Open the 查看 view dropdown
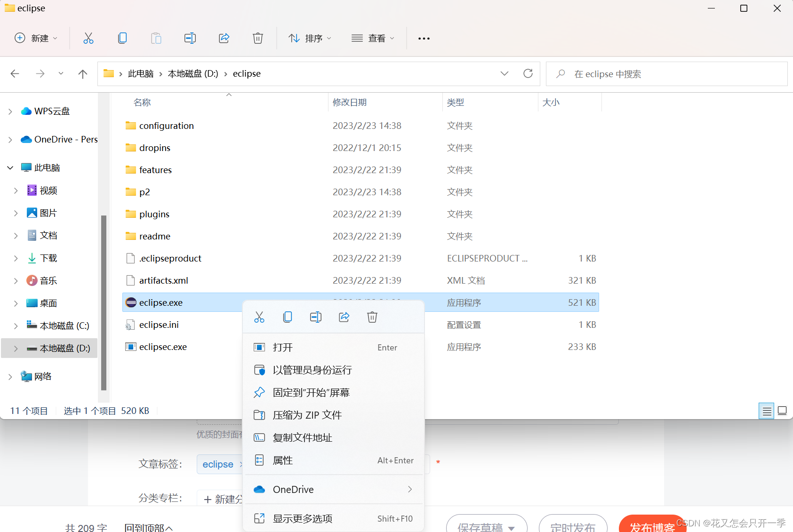Viewport: 793px width, 532px height. 373,38
